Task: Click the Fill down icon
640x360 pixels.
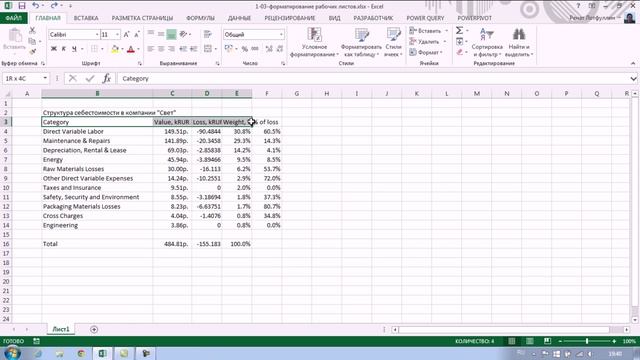Action: [x=460, y=41]
